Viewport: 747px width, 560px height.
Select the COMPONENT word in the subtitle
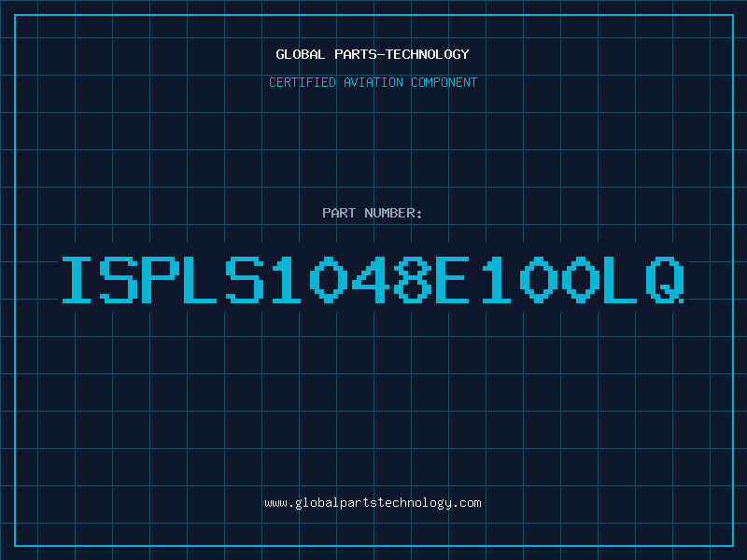pos(444,82)
